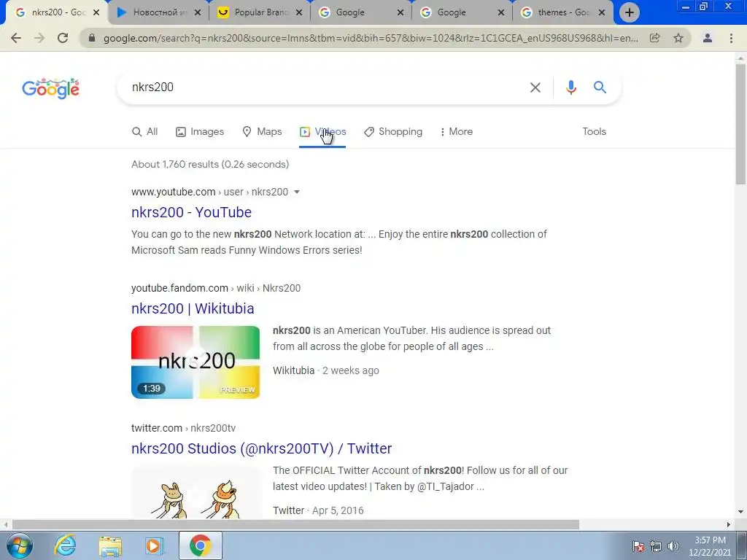
Task: Click the 'youtube.fandom.com › wiki › Nkrs200' breadcrumb
Action: pyautogui.click(x=216, y=288)
